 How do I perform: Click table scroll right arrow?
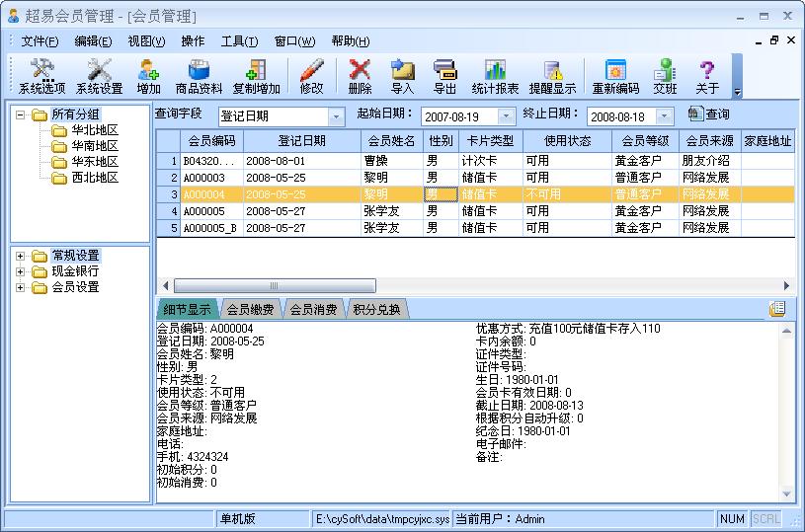786,286
